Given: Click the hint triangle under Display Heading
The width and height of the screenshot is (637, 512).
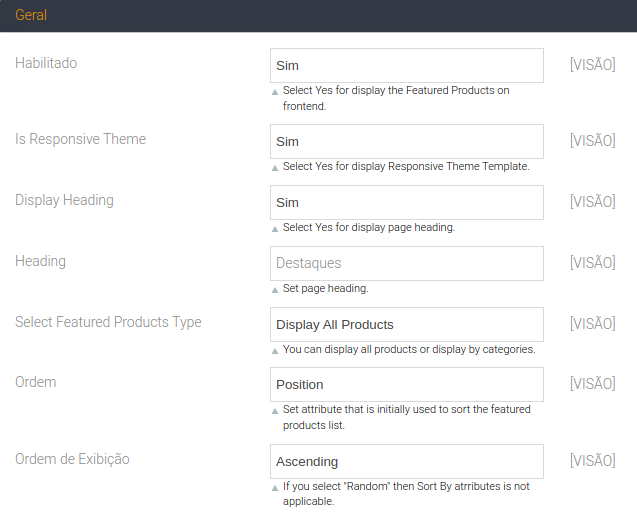Looking at the screenshot, I should [275, 228].
